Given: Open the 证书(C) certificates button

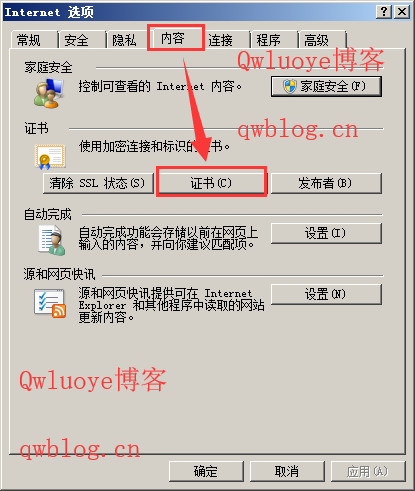Looking at the screenshot, I should pos(211,183).
